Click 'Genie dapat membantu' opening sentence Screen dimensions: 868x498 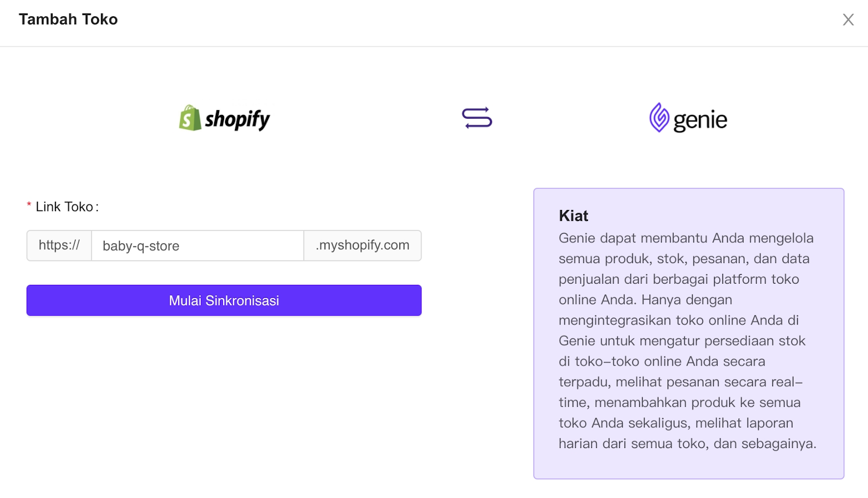point(633,238)
